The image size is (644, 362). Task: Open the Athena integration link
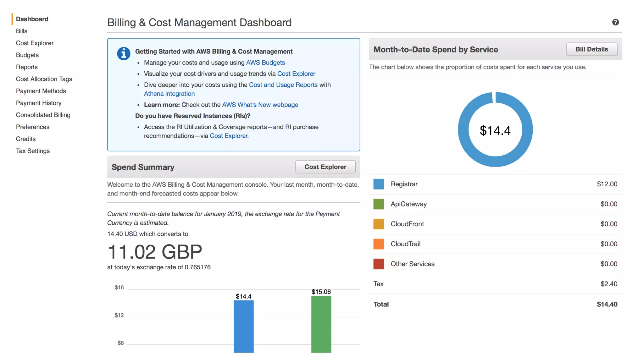click(169, 94)
